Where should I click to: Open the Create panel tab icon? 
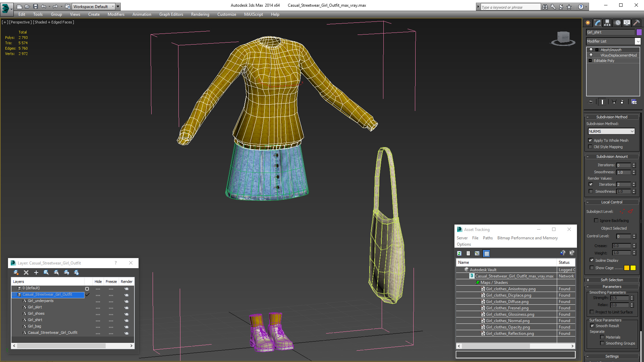click(588, 23)
